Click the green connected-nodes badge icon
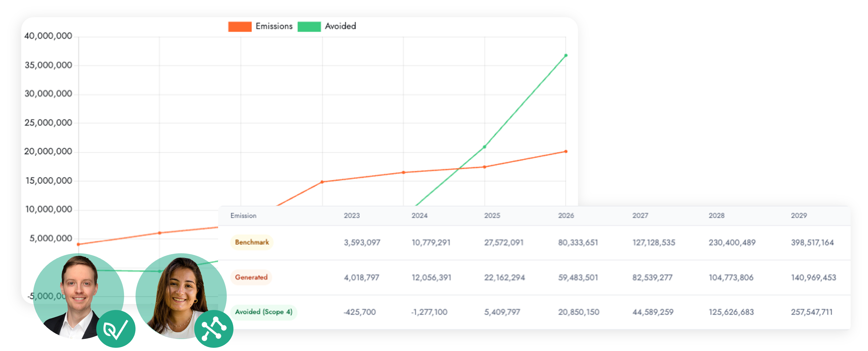Viewport: 868px width, 351px height. click(x=214, y=329)
